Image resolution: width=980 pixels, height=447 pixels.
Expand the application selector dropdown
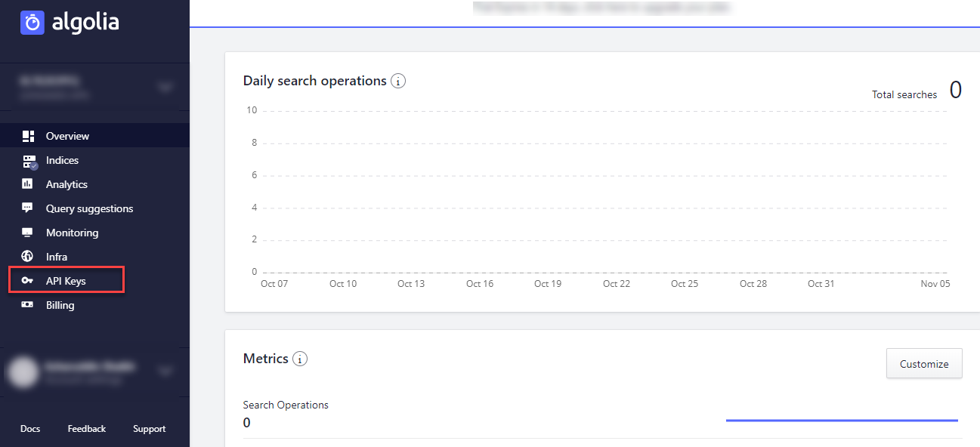165,86
